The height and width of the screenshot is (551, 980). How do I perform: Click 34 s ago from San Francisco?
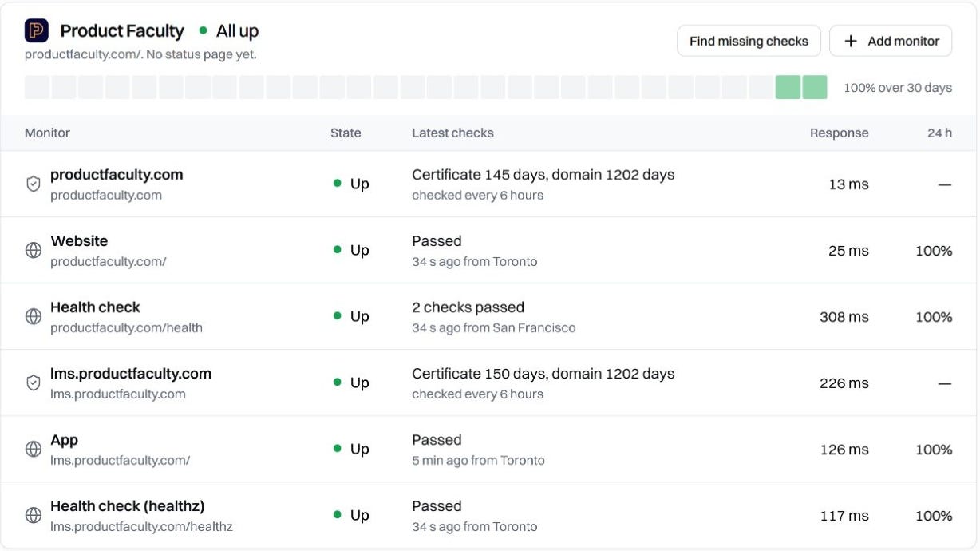pos(494,328)
